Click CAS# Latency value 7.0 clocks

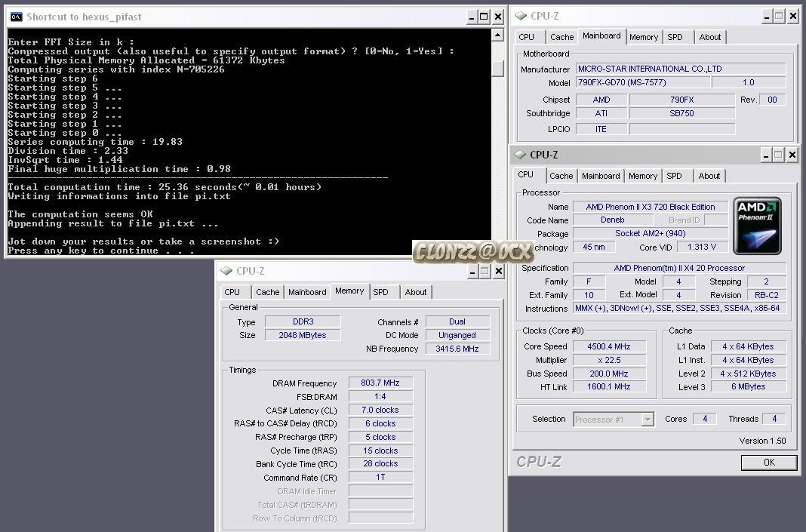click(380, 410)
